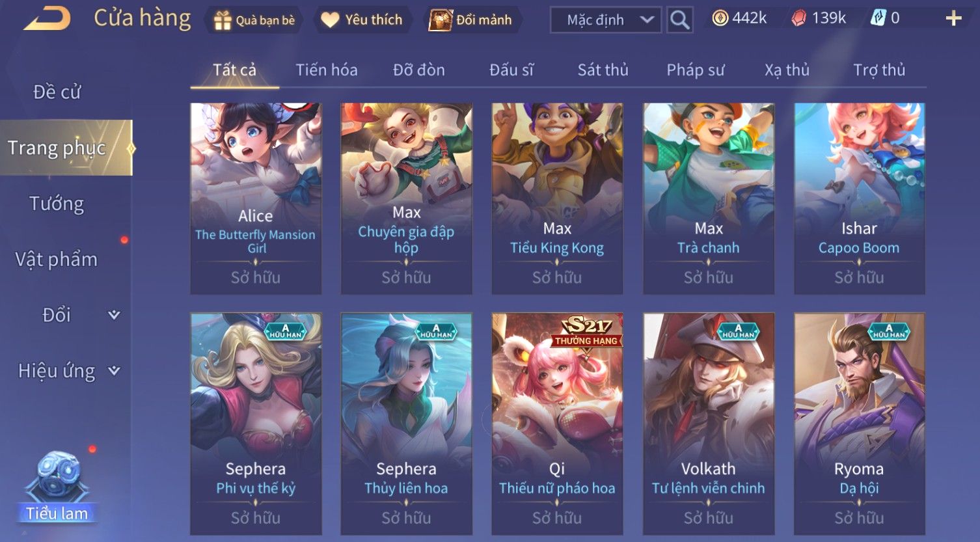
Task: Open Quà bạn bè gift button
Action: pos(254,20)
